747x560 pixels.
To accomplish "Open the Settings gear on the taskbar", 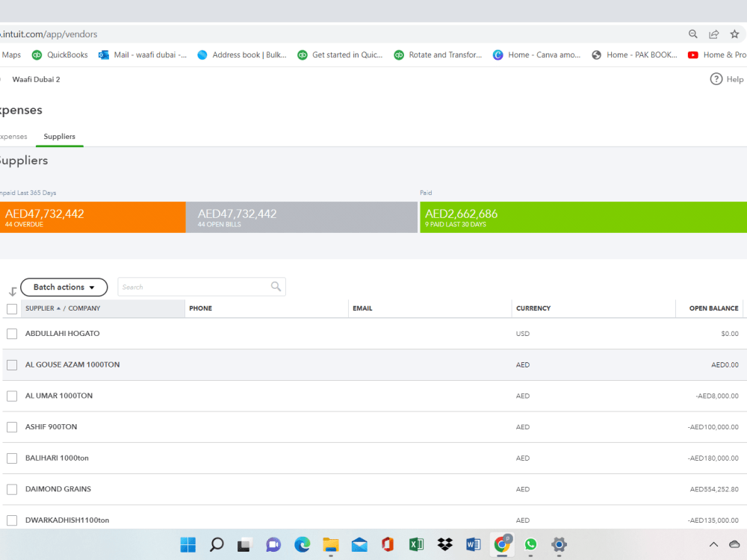I will 560,544.
